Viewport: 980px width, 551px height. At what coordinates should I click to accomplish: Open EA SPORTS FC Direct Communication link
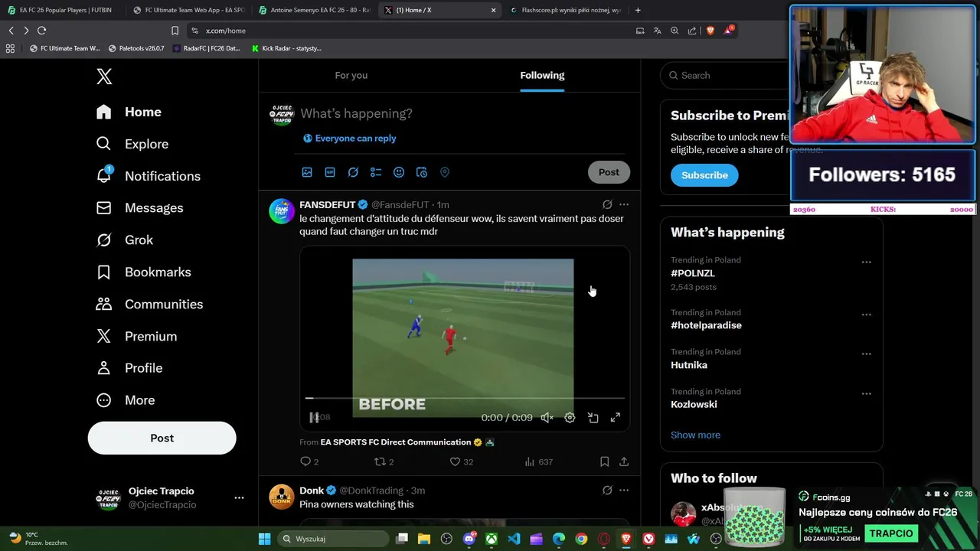pos(396,442)
